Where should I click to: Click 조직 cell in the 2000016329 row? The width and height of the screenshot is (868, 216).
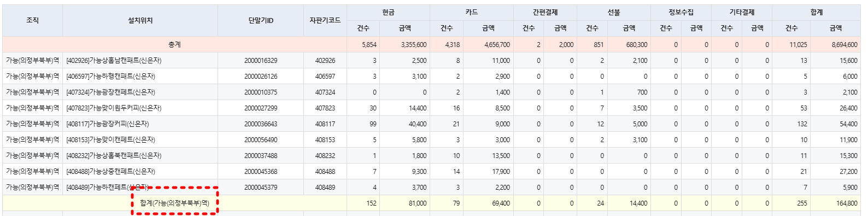pyautogui.click(x=32, y=61)
